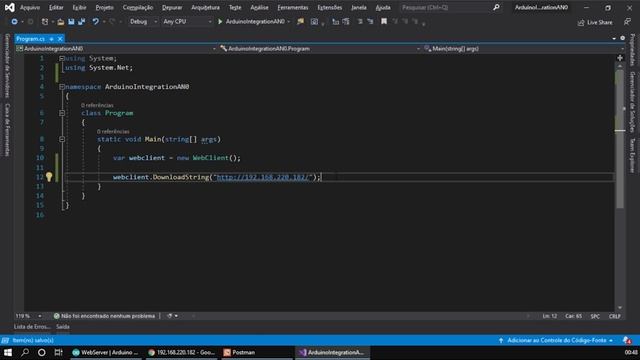This screenshot has width=640, height=360.
Task: Open the Caixa de Ferramentas side panel
Action: 7,130
